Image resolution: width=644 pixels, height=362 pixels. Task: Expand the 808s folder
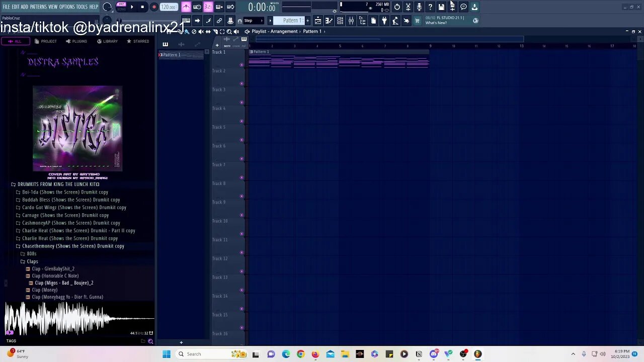28,254
